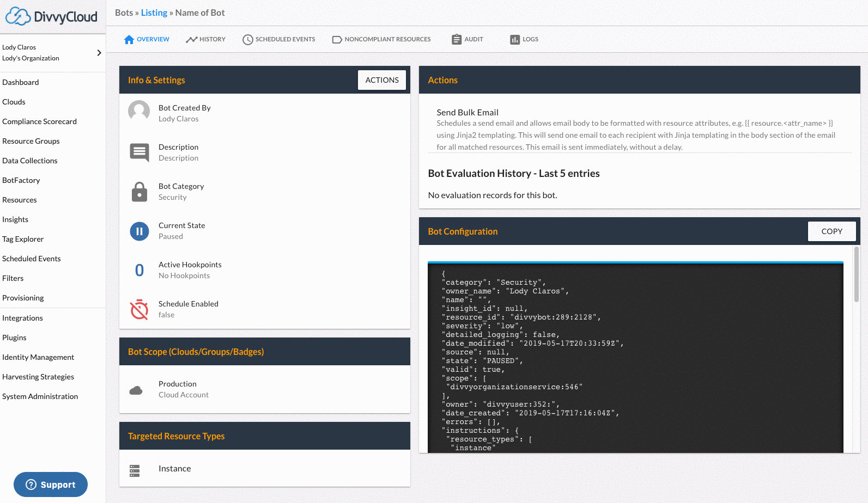Open the Support chat button

point(51,484)
